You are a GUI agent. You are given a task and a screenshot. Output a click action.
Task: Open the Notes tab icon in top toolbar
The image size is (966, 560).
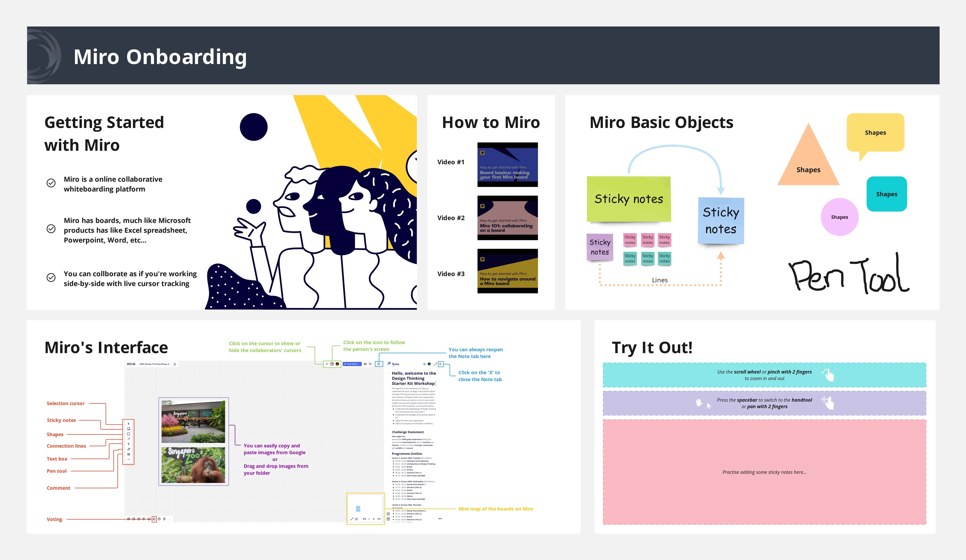379,364
